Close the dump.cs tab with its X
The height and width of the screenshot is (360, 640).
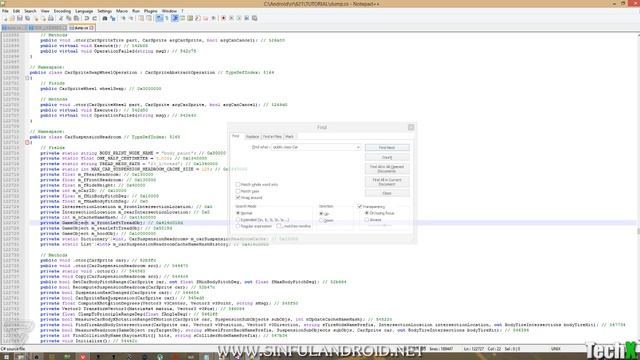click(91, 28)
